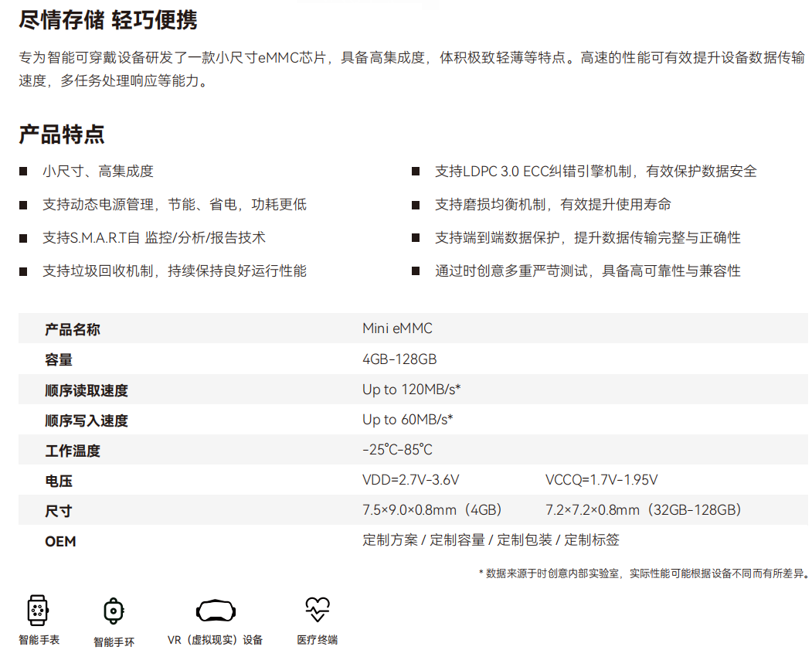This screenshot has width=812, height=650.
Task: Click the Up to 120MB/s* read speed
Action: [x=412, y=390]
